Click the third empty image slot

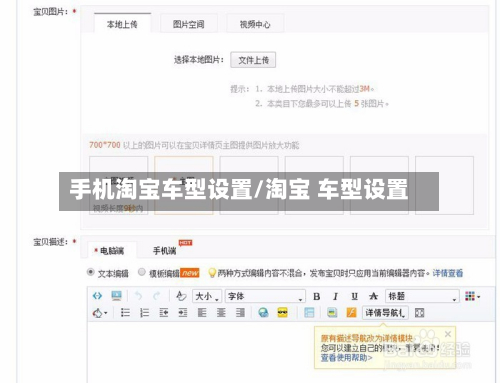point(249,185)
